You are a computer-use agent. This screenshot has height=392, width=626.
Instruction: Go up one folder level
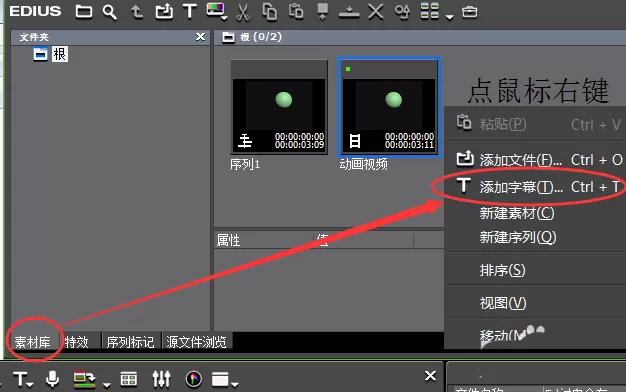point(137,12)
